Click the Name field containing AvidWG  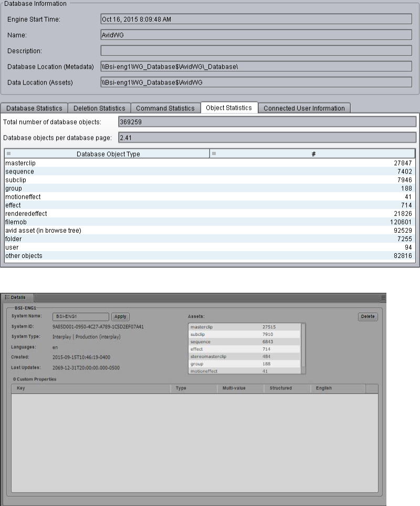pyautogui.click(x=256, y=35)
